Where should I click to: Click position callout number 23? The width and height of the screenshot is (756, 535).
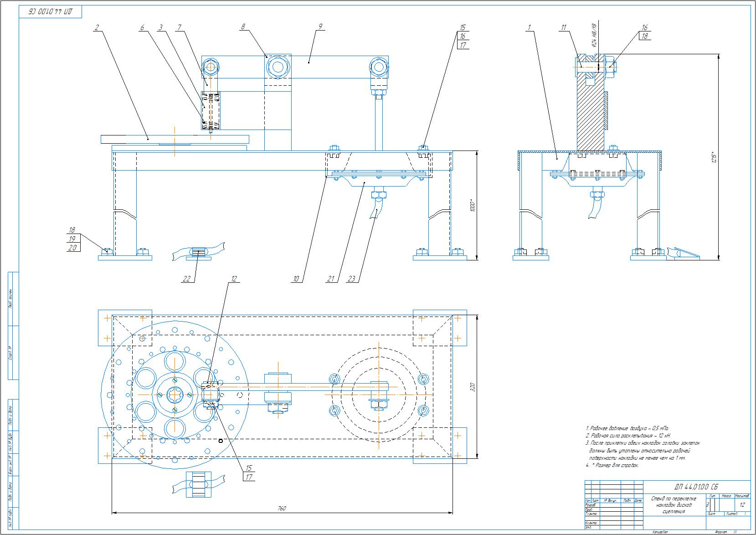pyautogui.click(x=351, y=279)
